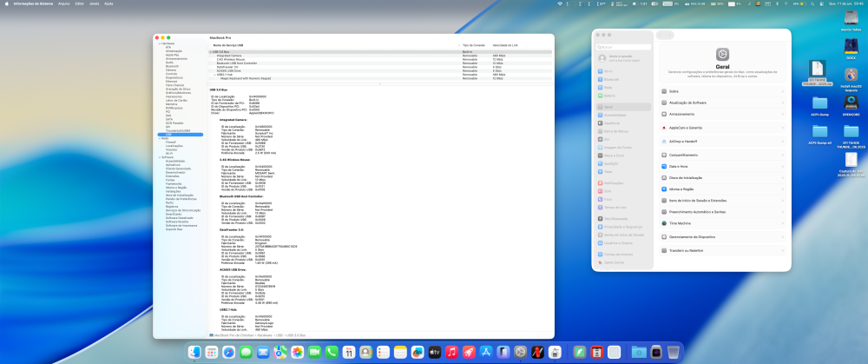Screen dimensions: 868x364
Task: Collapse the Software section in sidebar
Action: click(x=160, y=157)
